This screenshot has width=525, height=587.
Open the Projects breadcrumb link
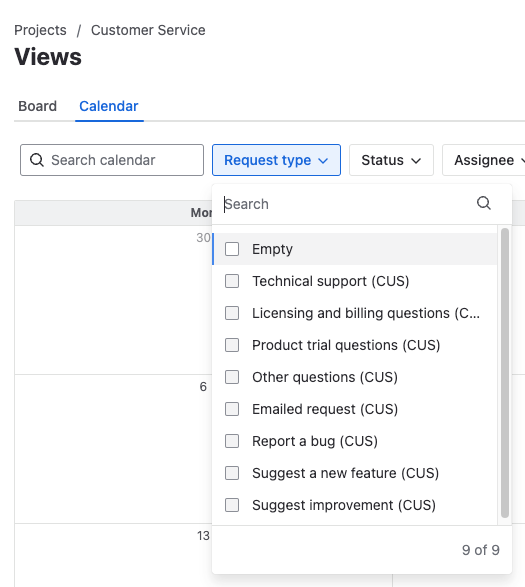(40, 30)
